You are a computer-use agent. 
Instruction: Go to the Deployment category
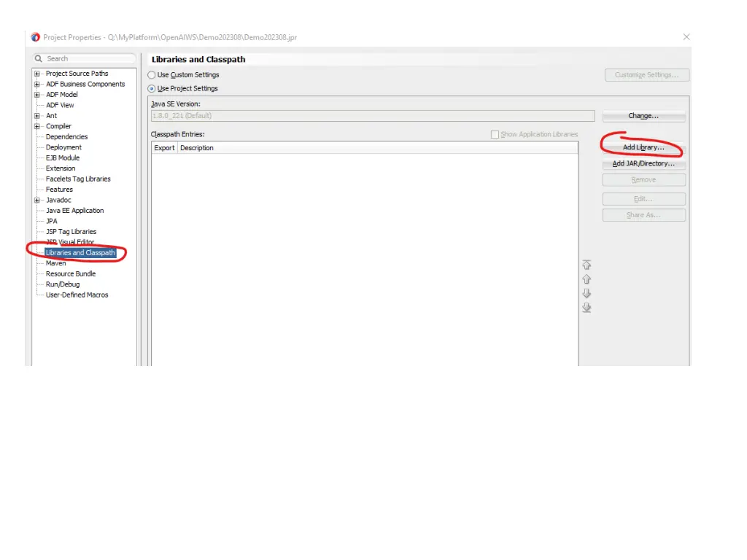[63, 147]
